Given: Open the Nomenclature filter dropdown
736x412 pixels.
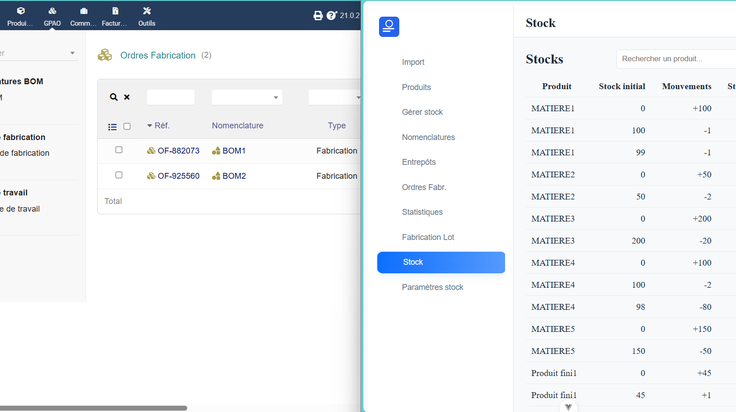Looking at the screenshot, I should click(247, 97).
